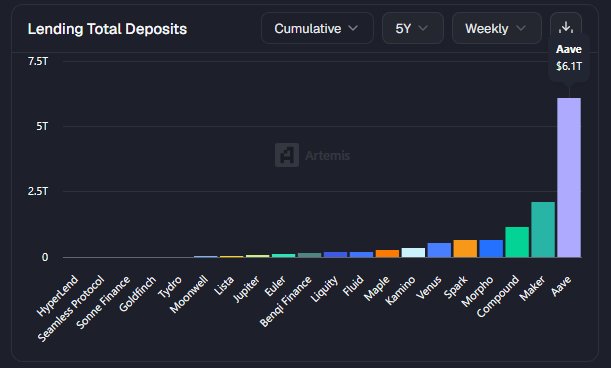The height and width of the screenshot is (368, 611).
Task: Open the 5Y time range dropdown
Action: pos(413,28)
